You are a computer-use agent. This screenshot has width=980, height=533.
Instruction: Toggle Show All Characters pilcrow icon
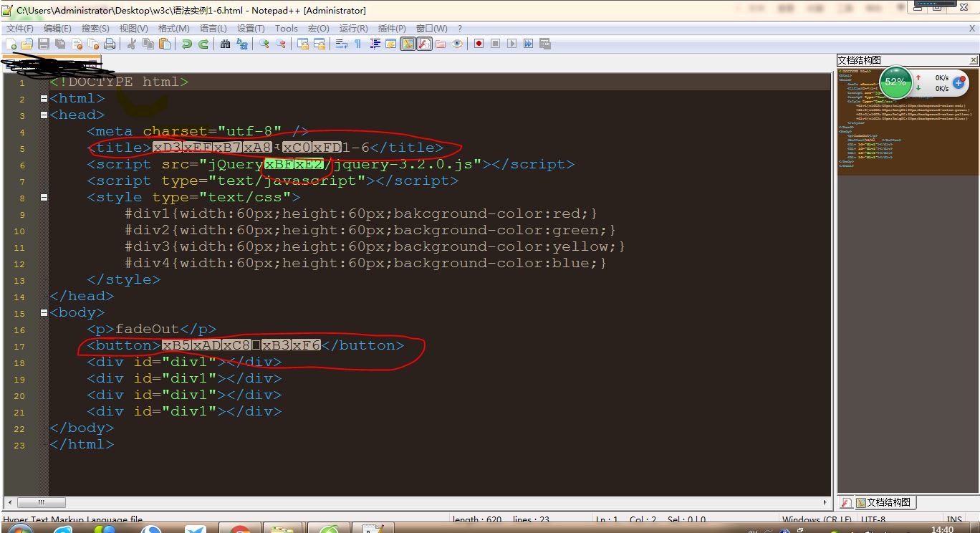(358, 44)
